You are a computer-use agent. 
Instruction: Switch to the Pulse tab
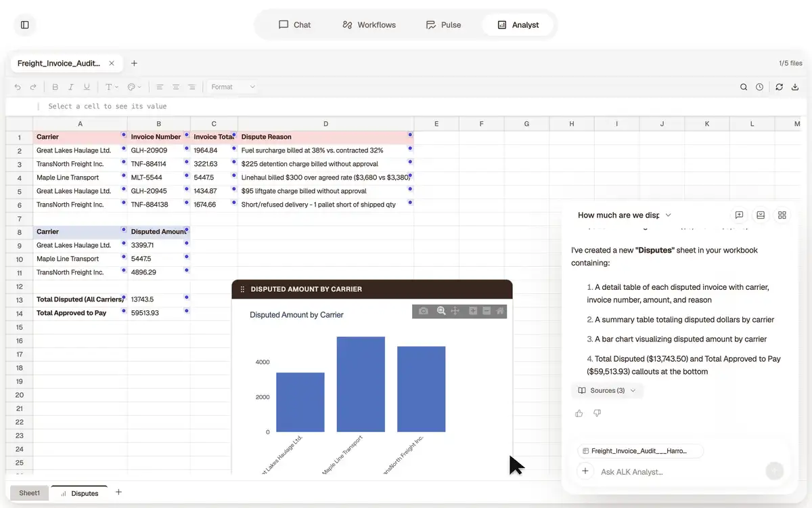(443, 25)
